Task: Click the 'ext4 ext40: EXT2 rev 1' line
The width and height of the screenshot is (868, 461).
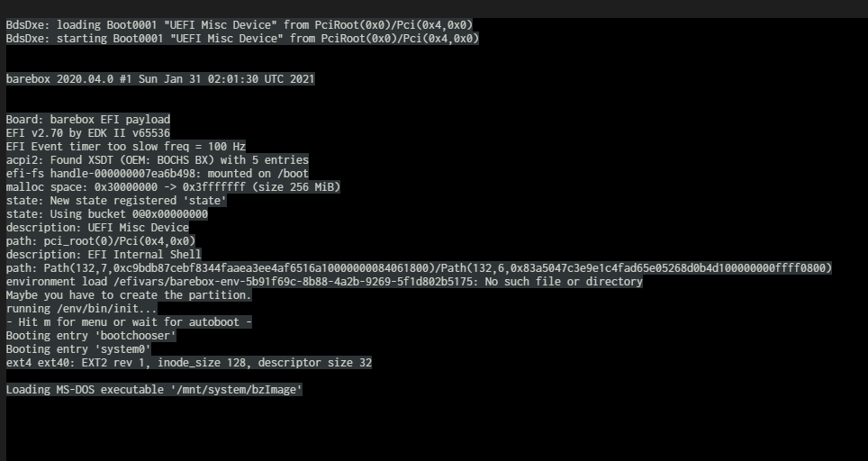Action: pyautogui.click(x=189, y=363)
